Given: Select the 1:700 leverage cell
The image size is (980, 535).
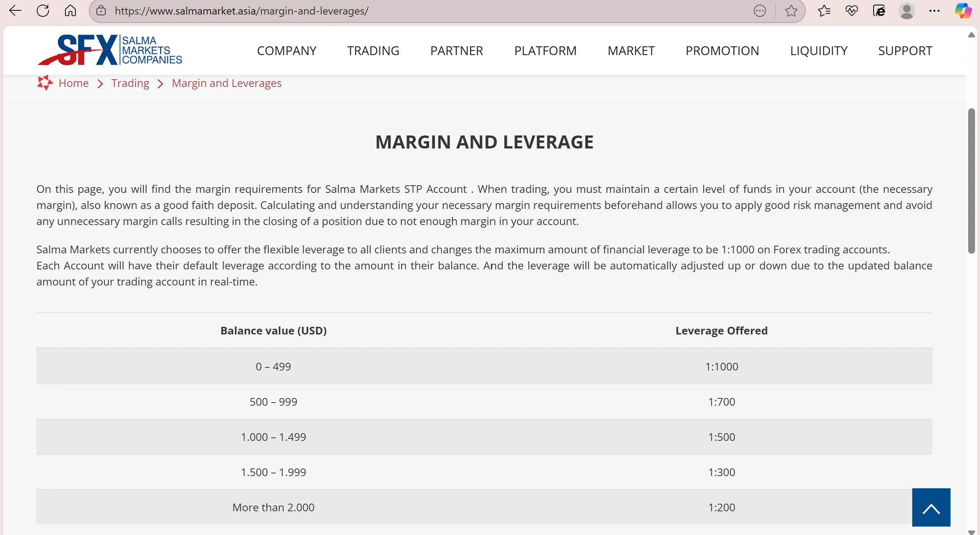Looking at the screenshot, I should 722,401.
